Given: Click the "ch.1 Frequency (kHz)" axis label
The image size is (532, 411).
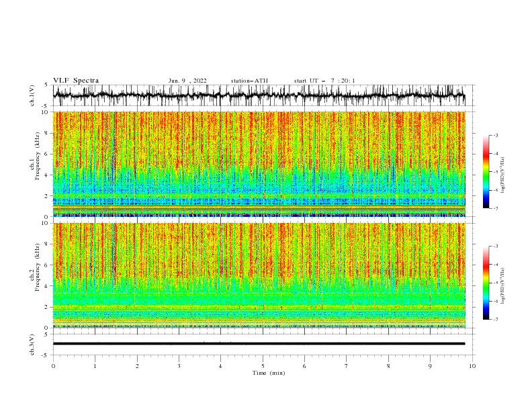Looking at the screenshot, I should pos(35,156).
